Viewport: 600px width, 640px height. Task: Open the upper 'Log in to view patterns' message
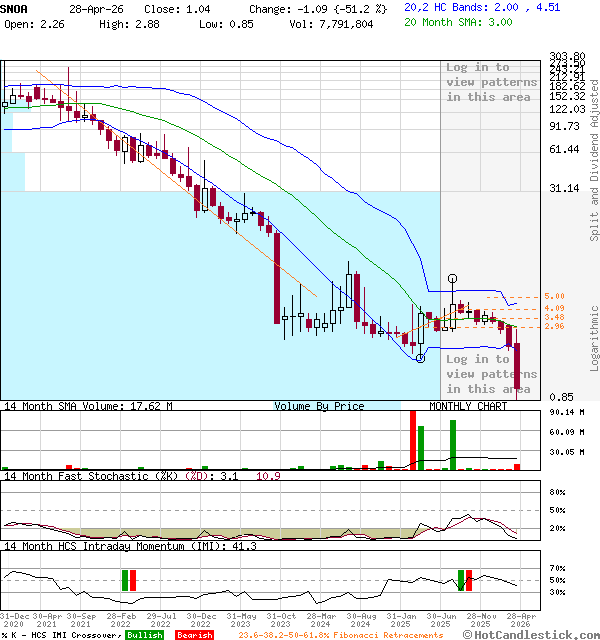pyautogui.click(x=491, y=82)
